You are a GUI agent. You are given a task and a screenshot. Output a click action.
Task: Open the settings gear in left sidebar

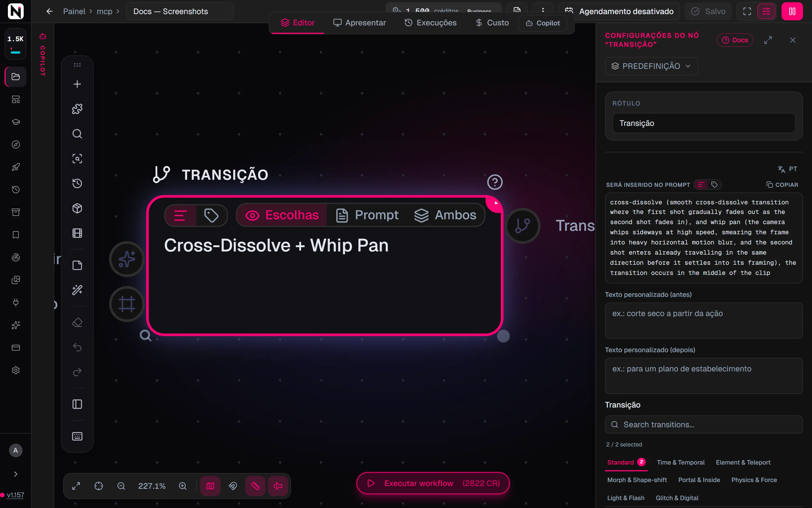16,370
